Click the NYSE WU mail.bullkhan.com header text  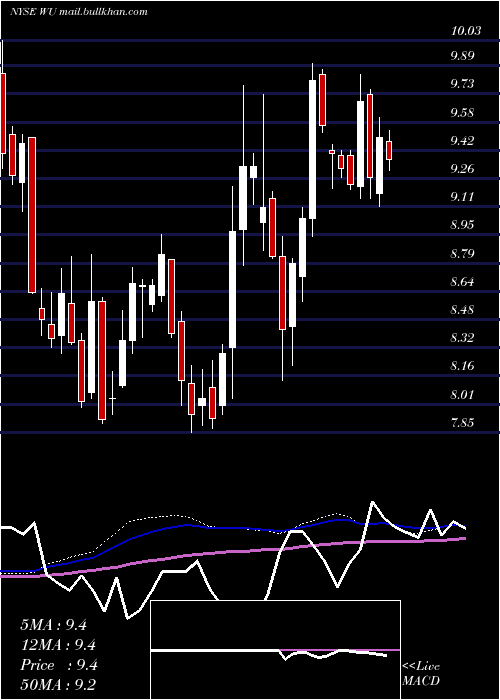pos(79,12)
